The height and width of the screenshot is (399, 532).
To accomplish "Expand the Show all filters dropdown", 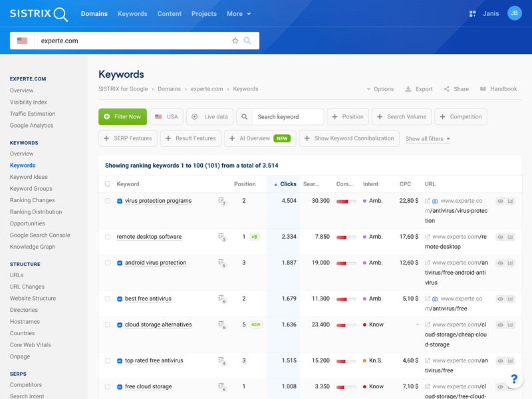I will tap(428, 139).
